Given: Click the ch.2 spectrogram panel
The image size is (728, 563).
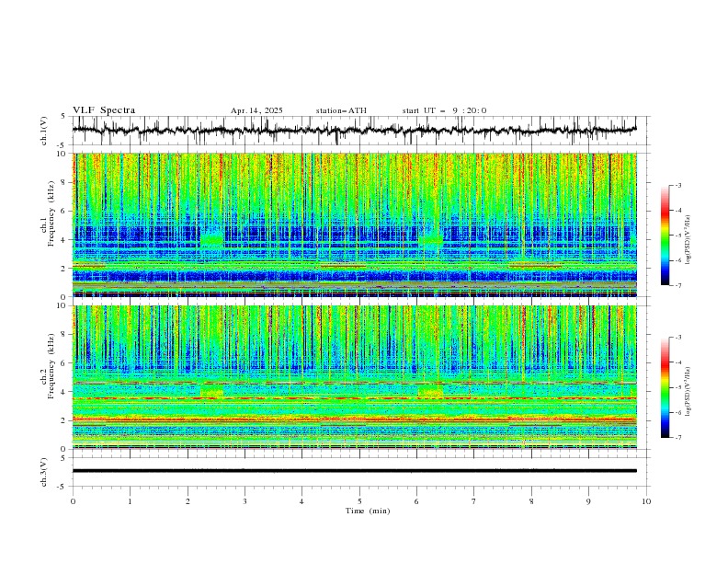Looking at the screenshot, I should 355,377.
